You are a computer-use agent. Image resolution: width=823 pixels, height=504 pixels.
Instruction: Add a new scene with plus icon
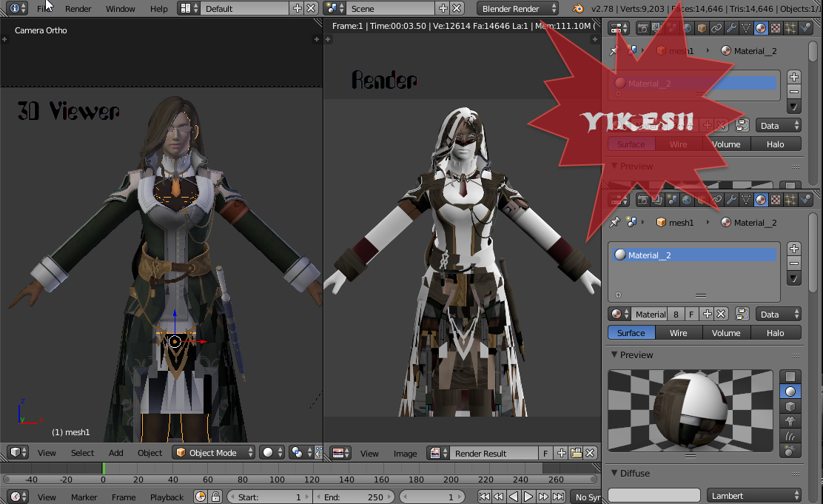coord(443,8)
